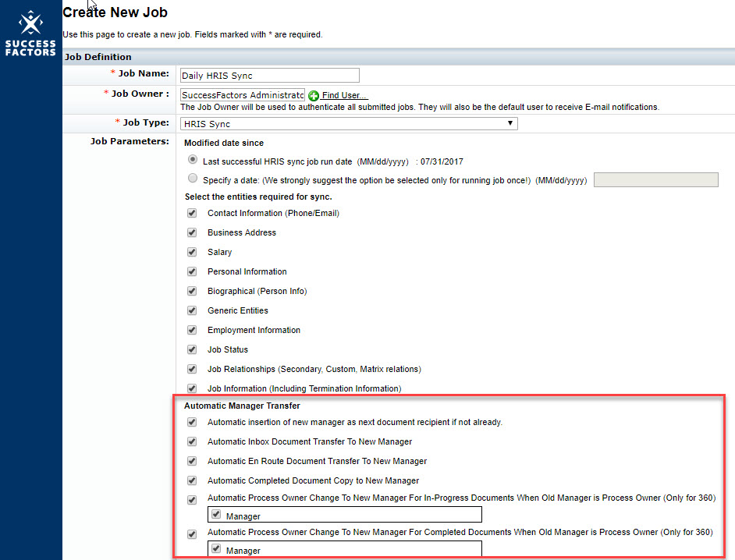Toggle Job Information (Including Termination) checkbox

click(x=192, y=388)
